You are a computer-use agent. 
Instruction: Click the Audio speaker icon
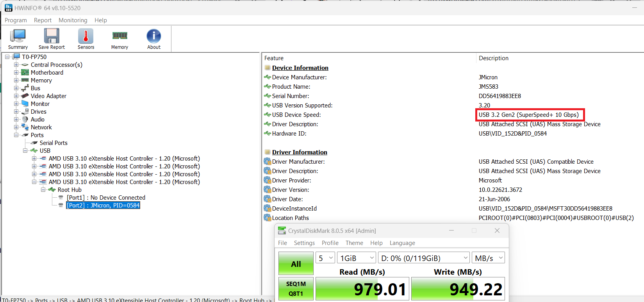[25, 119]
